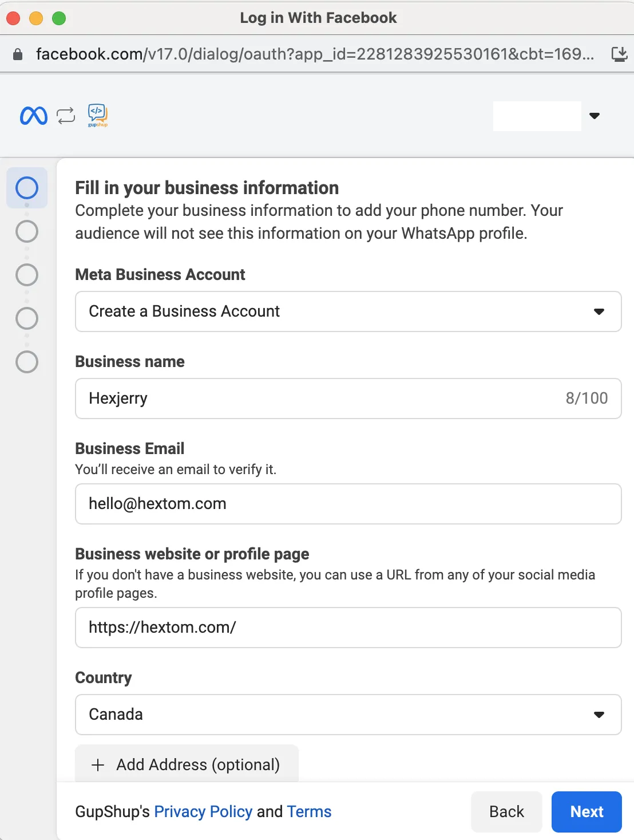Open the Country dropdown showing Canada

pyautogui.click(x=348, y=715)
